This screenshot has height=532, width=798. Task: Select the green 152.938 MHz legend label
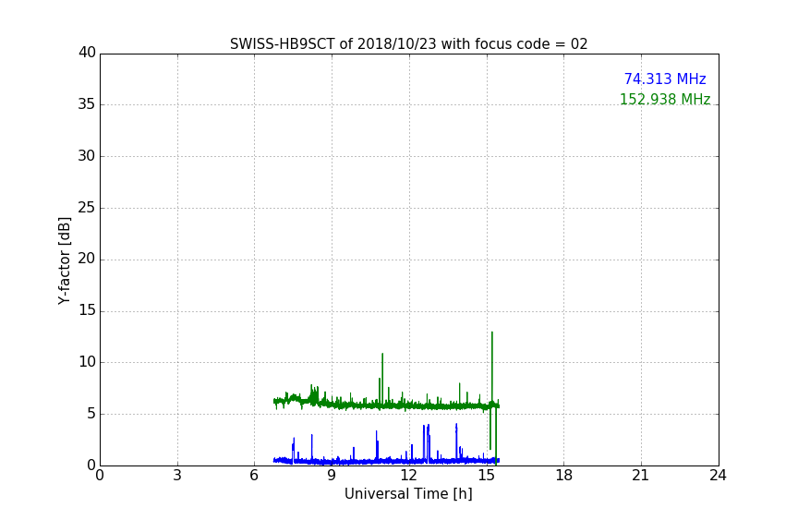[665, 99]
